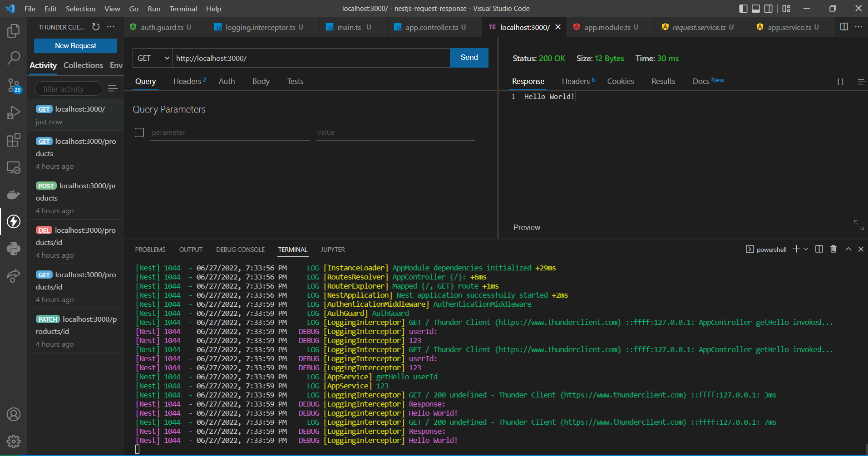This screenshot has width=868, height=456.
Task: Open the Python view icon
Action: 14,249
